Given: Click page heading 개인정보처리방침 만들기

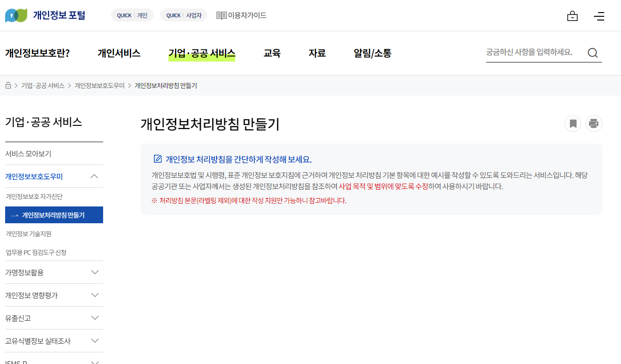Looking at the screenshot, I should 210,124.
